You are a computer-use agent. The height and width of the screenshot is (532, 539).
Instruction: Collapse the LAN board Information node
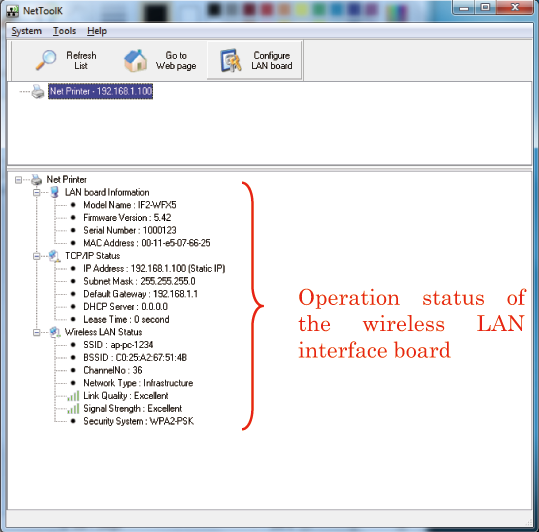point(36,192)
